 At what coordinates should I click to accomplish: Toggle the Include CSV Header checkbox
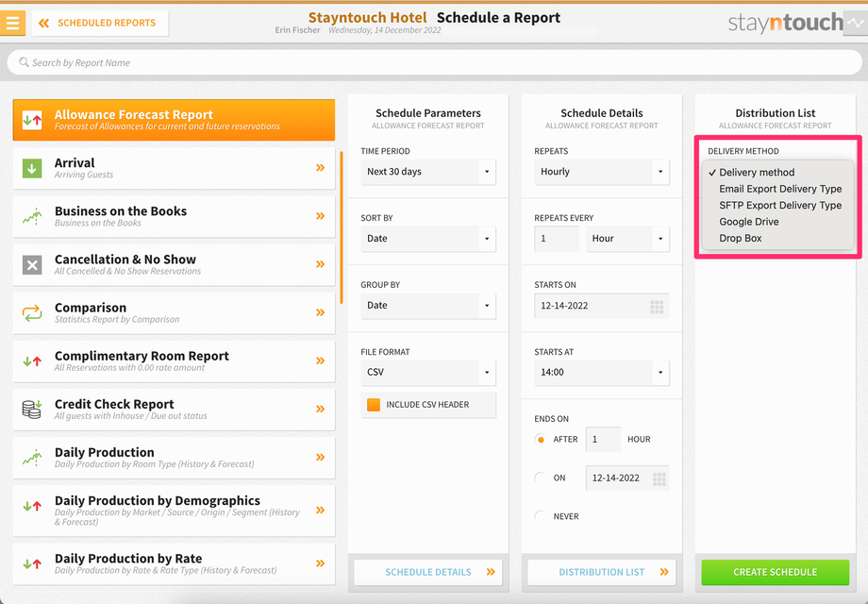click(x=374, y=405)
